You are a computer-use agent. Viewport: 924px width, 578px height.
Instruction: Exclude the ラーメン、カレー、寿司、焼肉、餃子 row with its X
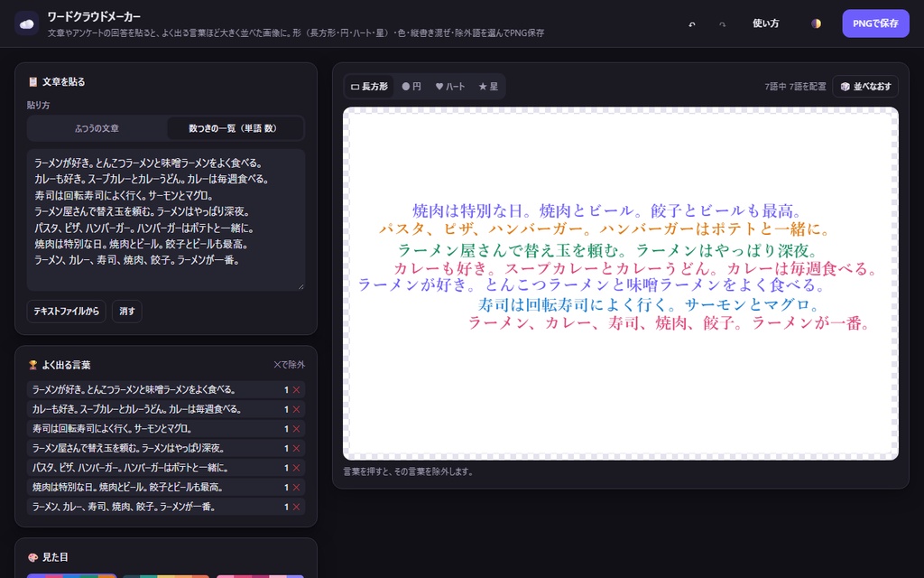point(296,507)
